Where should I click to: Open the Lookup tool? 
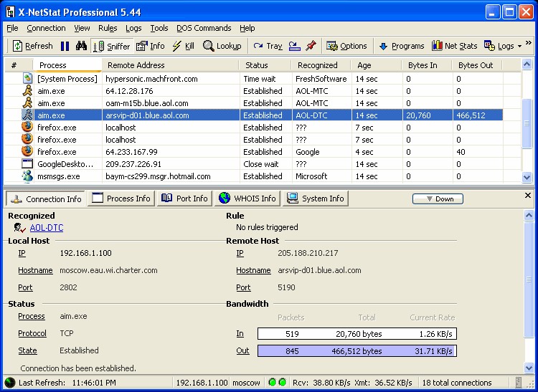(x=222, y=46)
